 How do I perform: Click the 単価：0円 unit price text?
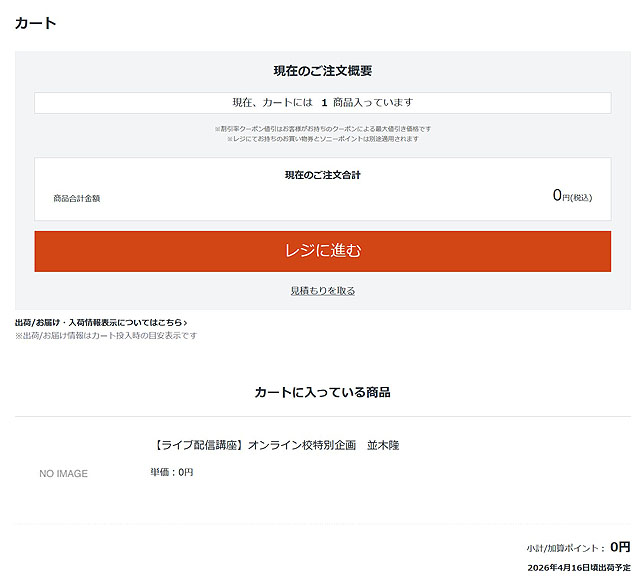pos(171,472)
